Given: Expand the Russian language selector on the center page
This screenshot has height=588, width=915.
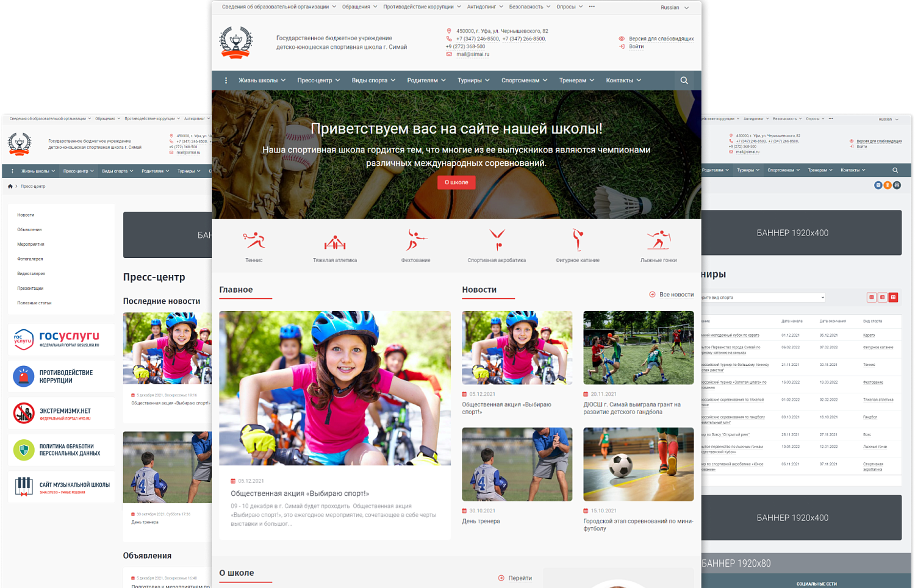Looking at the screenshot, I should tap(674, 7).
